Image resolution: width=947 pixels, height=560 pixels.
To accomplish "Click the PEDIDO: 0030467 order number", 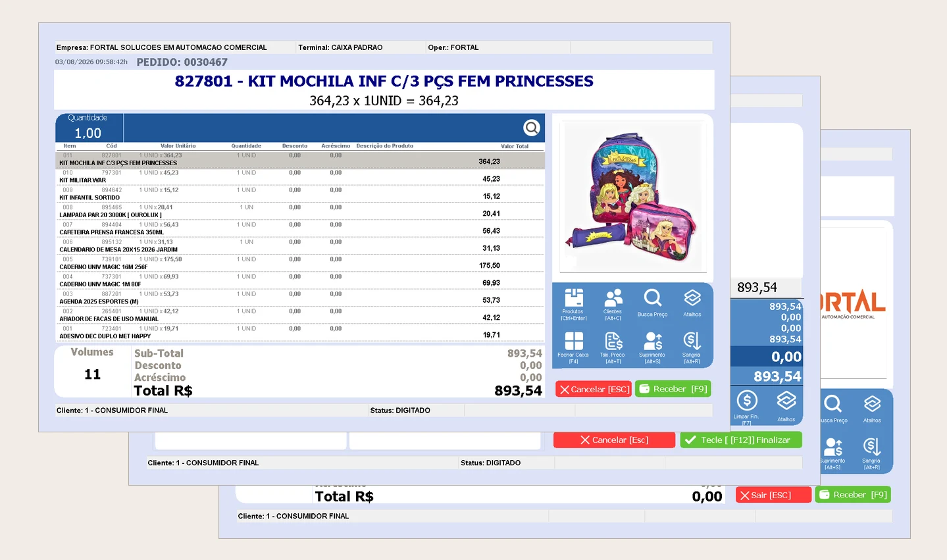I will click(182, 62).
